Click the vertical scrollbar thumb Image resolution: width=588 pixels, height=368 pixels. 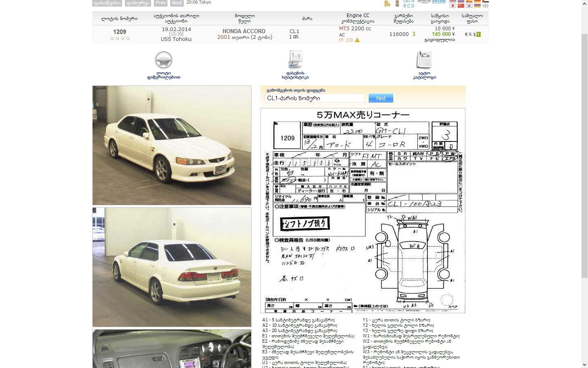pos(584,155)
